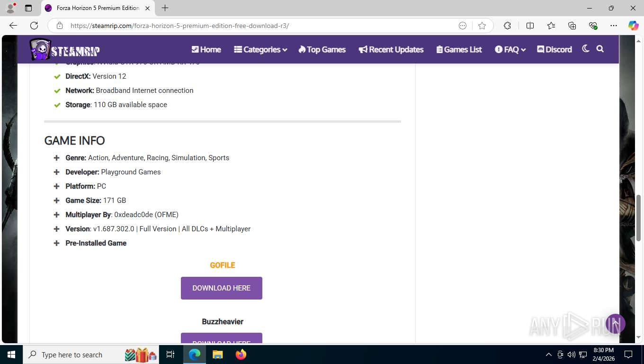Viewport: 644px width, 364px height.
Task: Click the 'Genre: Action, Adventure' line
Action: [147, 158]
